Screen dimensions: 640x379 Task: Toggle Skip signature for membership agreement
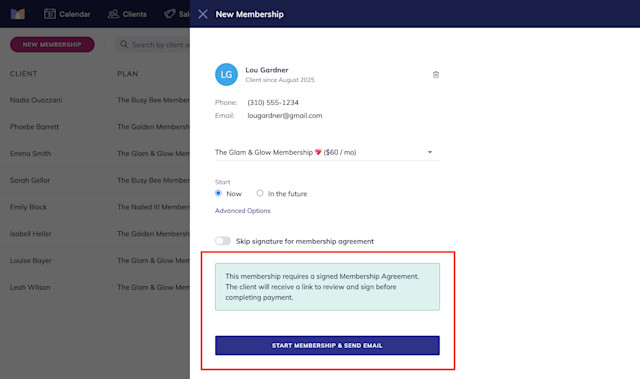pos(223,241)
